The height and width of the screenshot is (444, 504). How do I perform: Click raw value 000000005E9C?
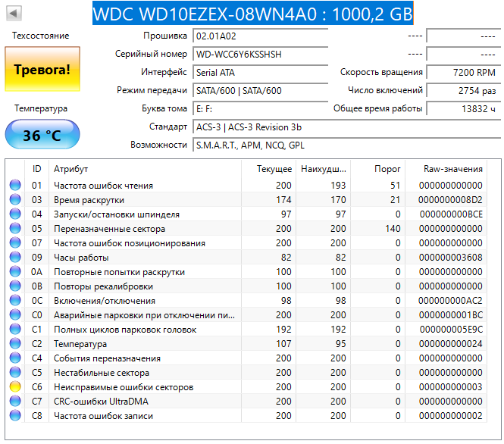coord(451,330)
